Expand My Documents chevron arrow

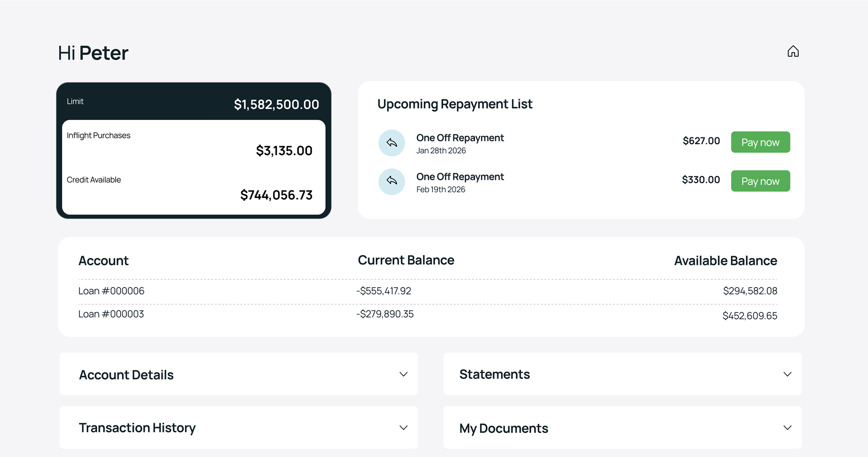click(787, 428)
